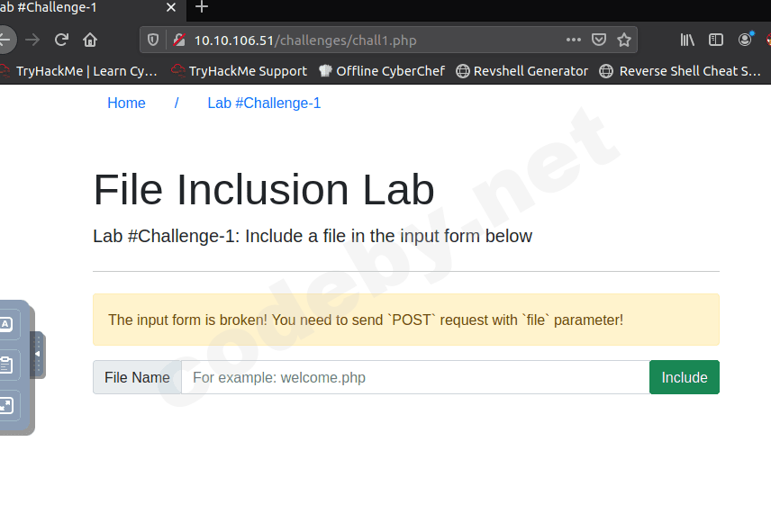Click the tracking protection shield icon
Screen dimensions: 771x532
(x=153, y=40)
